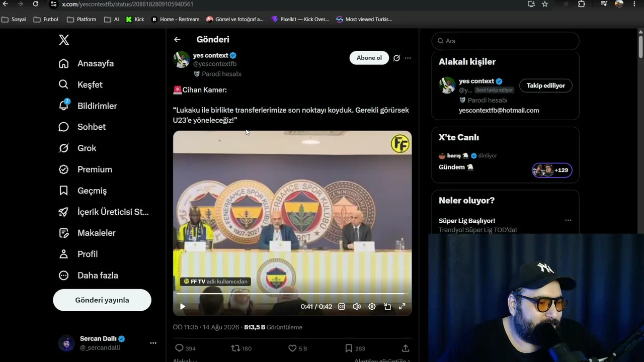
Task: Click the Abone ol button
Action: point(369,58)
